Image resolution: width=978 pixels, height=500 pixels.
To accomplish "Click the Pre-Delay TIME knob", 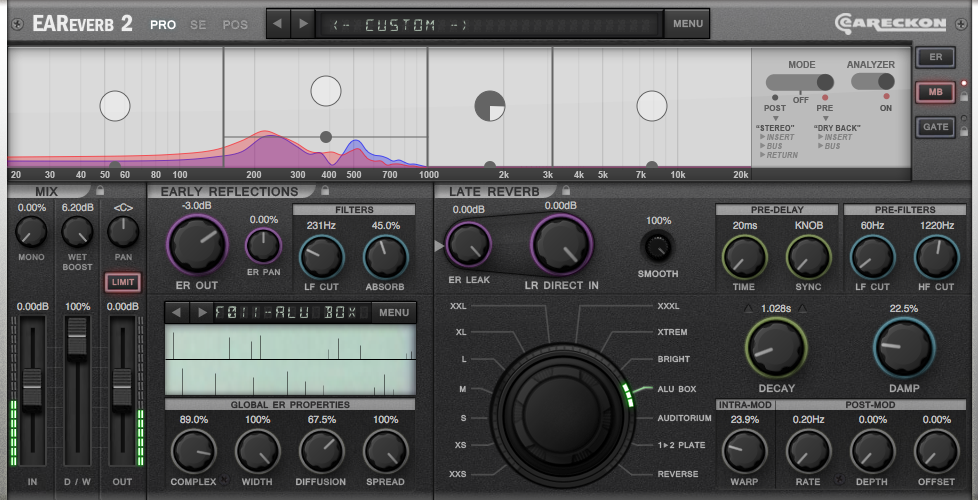I will click(x=745, y=257).
